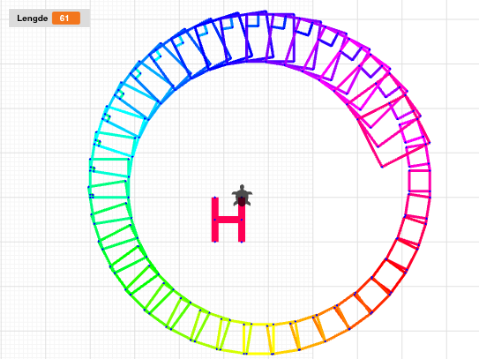Select the orange 61 value box

click(x=66, y=18)
